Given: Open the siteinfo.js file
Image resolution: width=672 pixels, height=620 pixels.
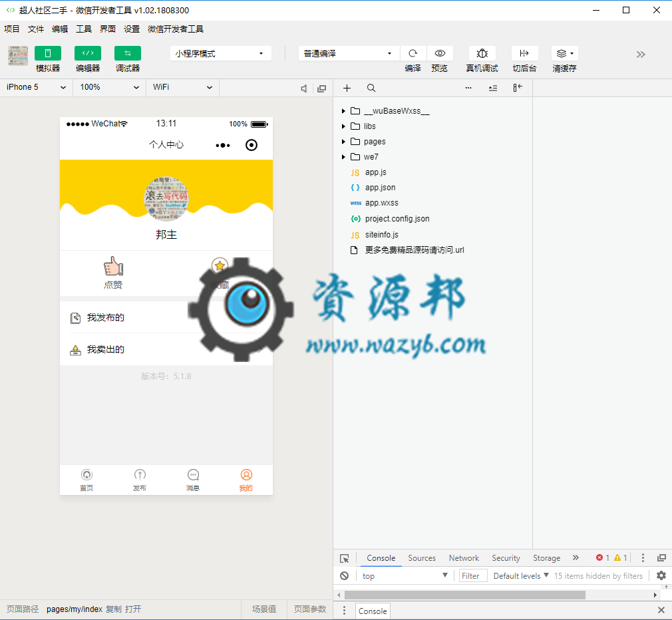Looking at the screenshot, I should click(381, 235).
